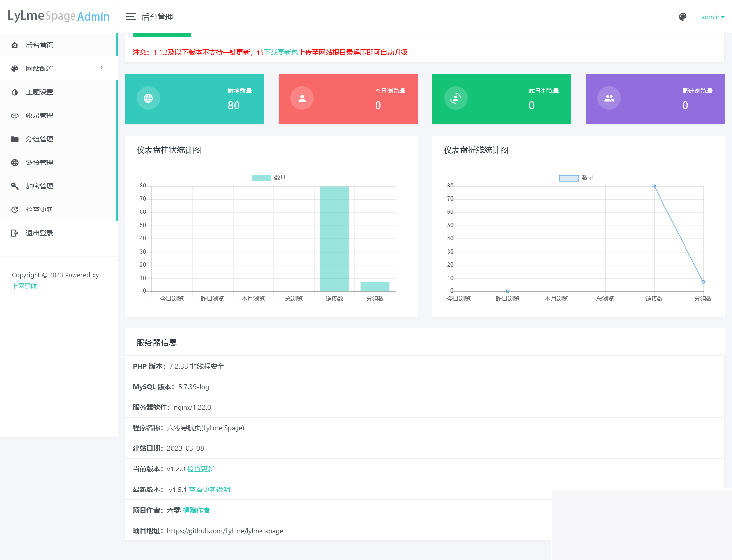Click the folder icon beside 分组管理
This screenshot has width=732, height=560.
pos(15,139)
